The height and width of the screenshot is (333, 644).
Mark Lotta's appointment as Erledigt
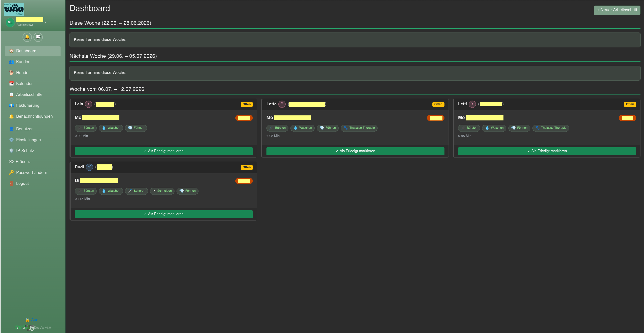355,151
